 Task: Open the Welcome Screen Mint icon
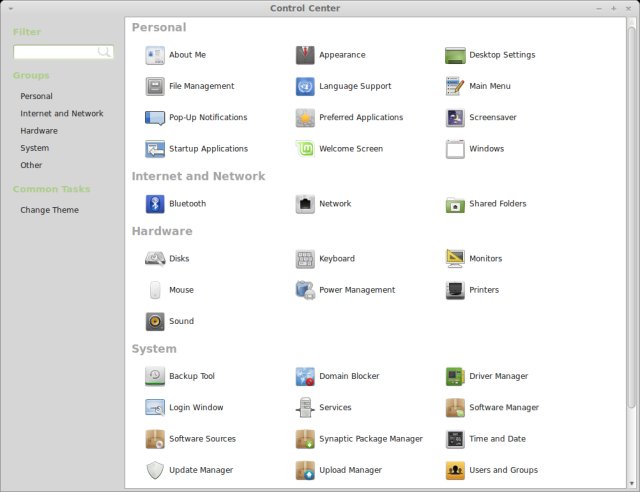(305, 149)
